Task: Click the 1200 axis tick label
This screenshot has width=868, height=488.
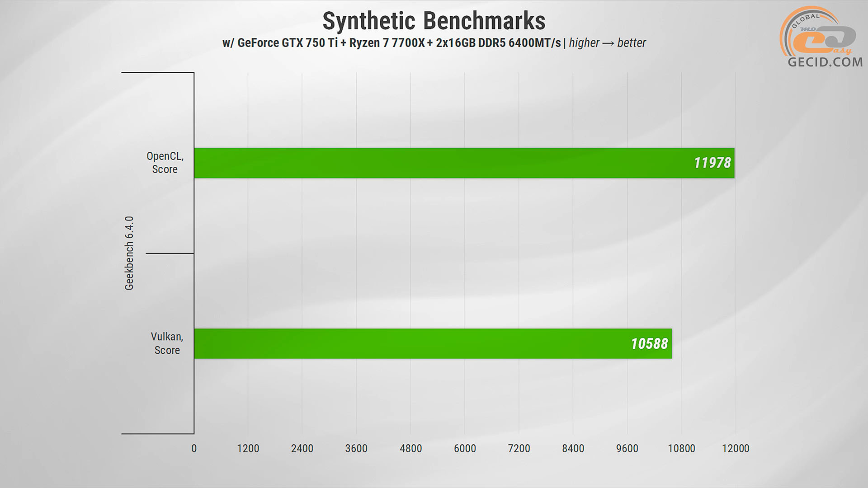Action: click(248, 449)
